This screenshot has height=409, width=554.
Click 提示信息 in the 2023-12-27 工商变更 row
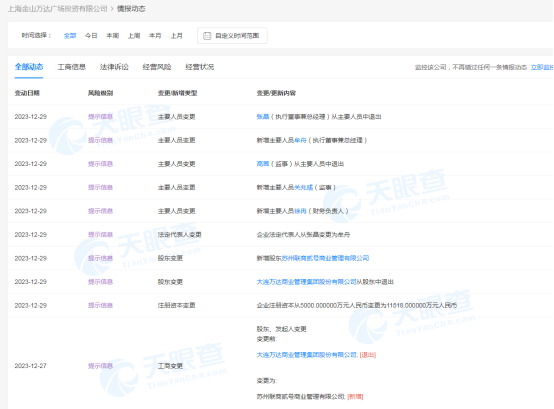click(100, 366)
